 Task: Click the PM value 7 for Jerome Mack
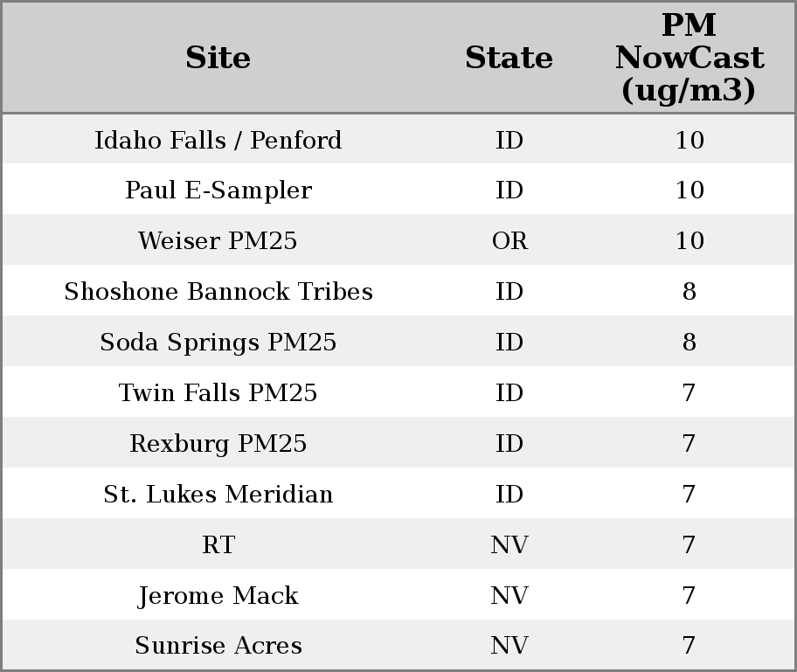coord(689,596)
